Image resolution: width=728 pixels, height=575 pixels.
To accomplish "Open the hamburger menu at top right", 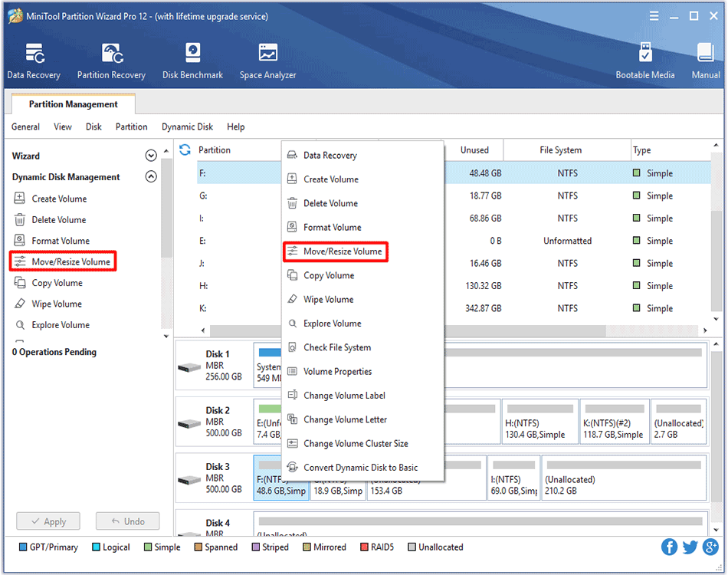I will pyautogui.click(x=654, y=15).
